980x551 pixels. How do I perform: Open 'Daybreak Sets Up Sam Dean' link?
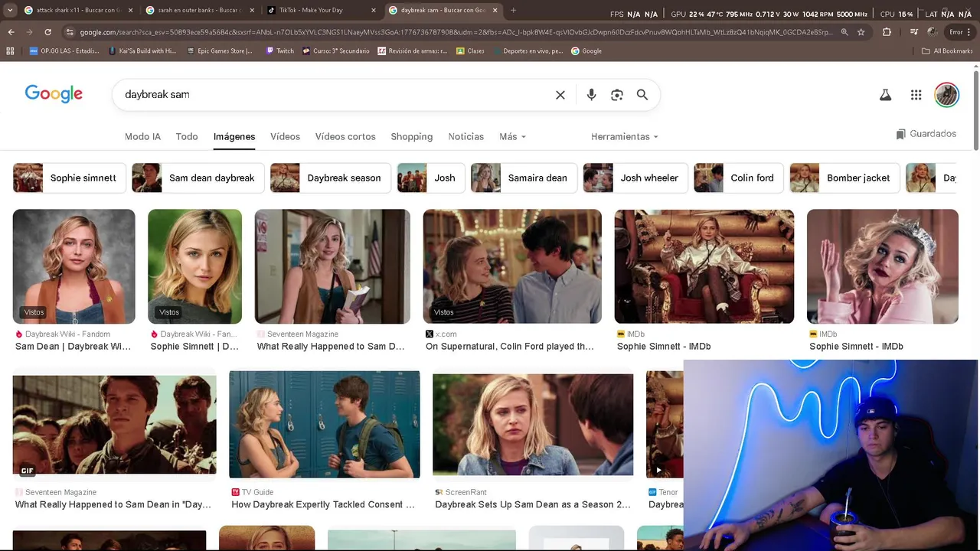click(x=533, y=504)
